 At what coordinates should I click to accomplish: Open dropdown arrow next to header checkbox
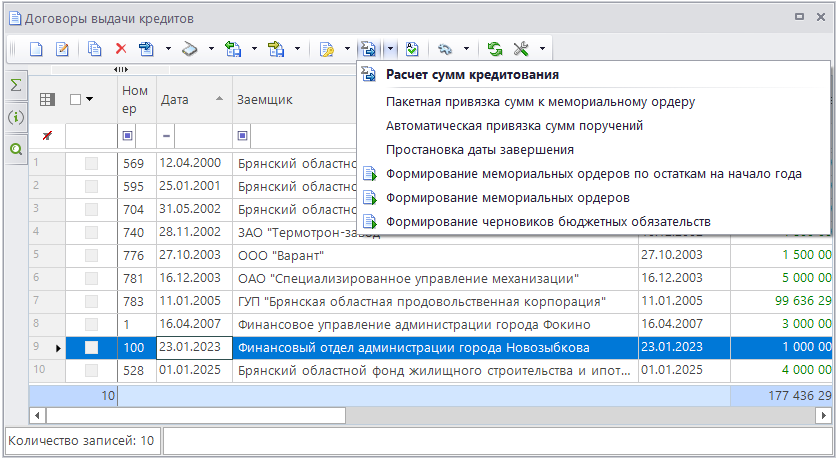90,99
